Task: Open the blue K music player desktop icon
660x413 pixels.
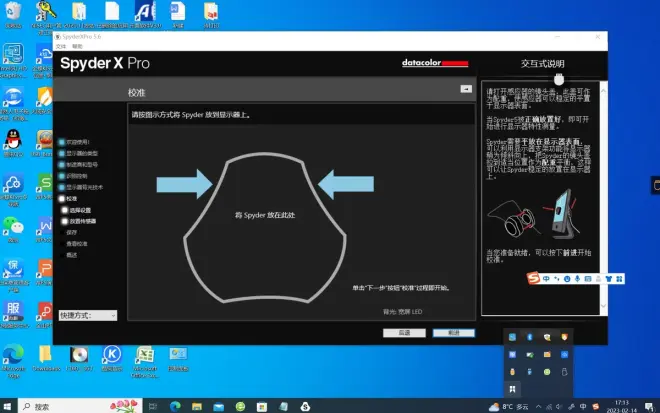Action: point(112,359)
